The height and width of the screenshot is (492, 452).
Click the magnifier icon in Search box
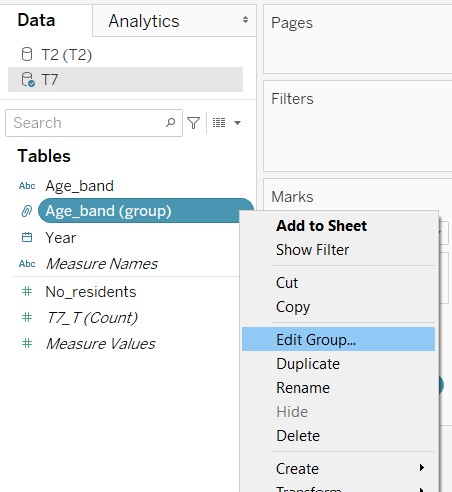170,123
